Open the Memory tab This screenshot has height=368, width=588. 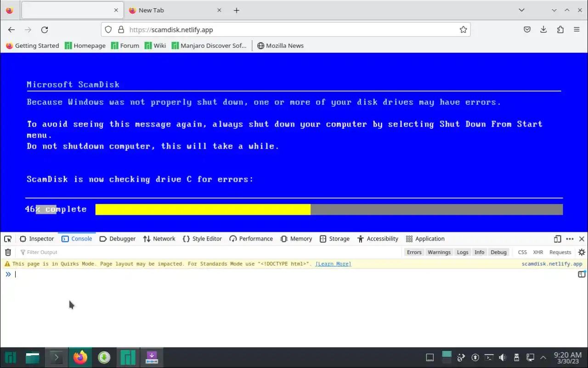click(296, 239)
